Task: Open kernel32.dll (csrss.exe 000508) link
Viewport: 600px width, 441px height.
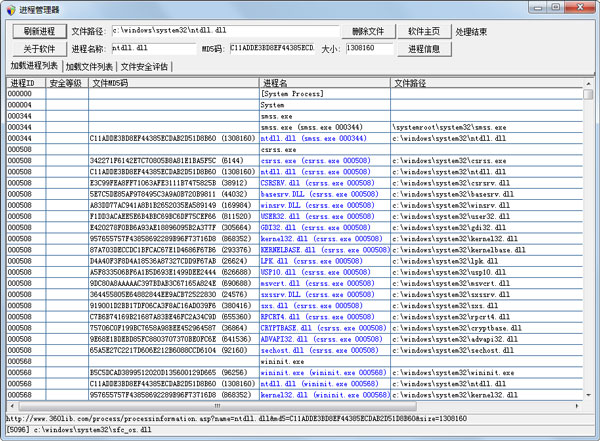Action: tap(321, 238)
